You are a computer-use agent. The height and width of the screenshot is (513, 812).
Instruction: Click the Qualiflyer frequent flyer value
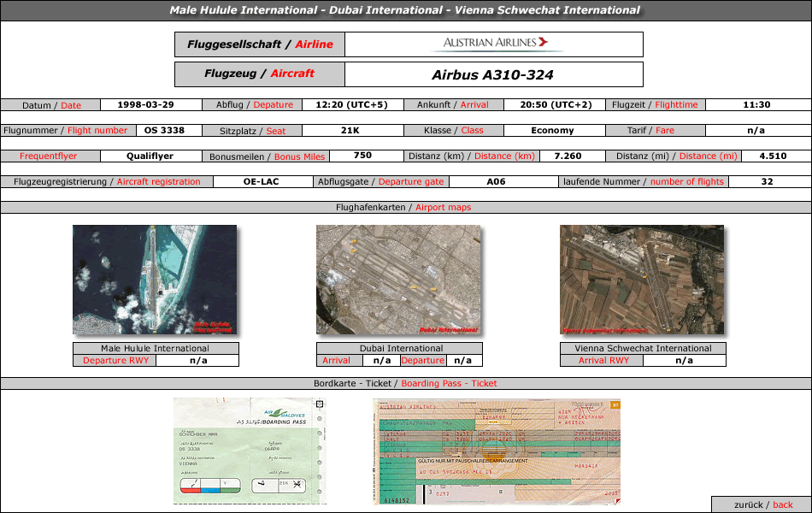[150, 156]
